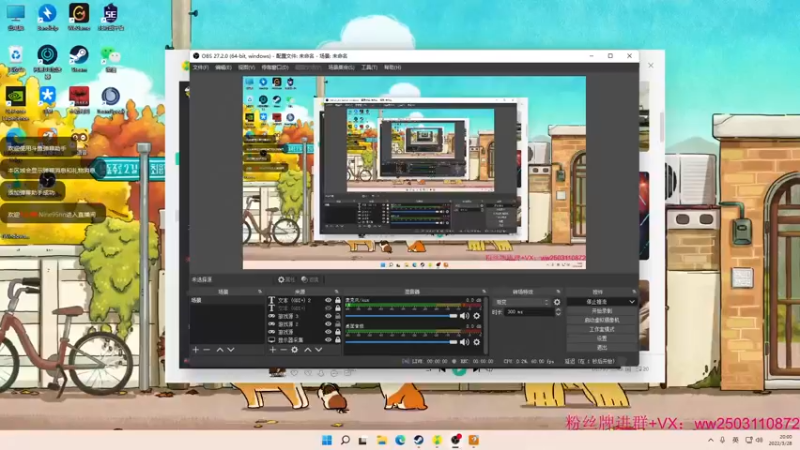
Task: Move the source up in the Sources panel
Action: [308, 350]
